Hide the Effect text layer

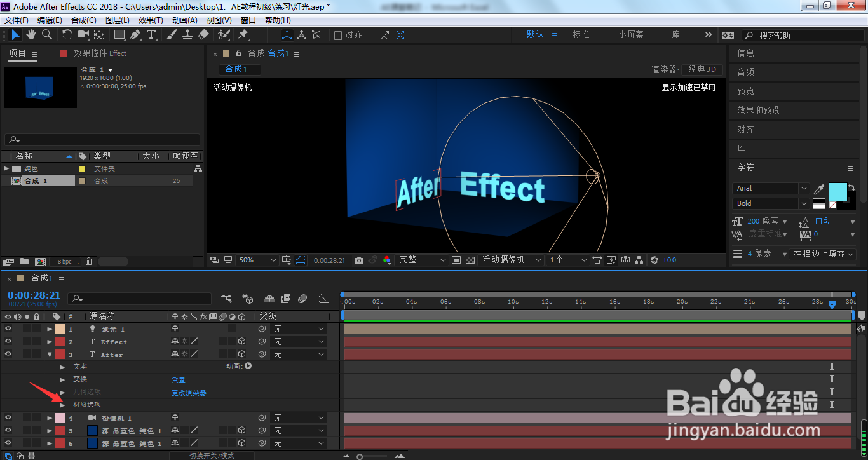coord(8,341)
